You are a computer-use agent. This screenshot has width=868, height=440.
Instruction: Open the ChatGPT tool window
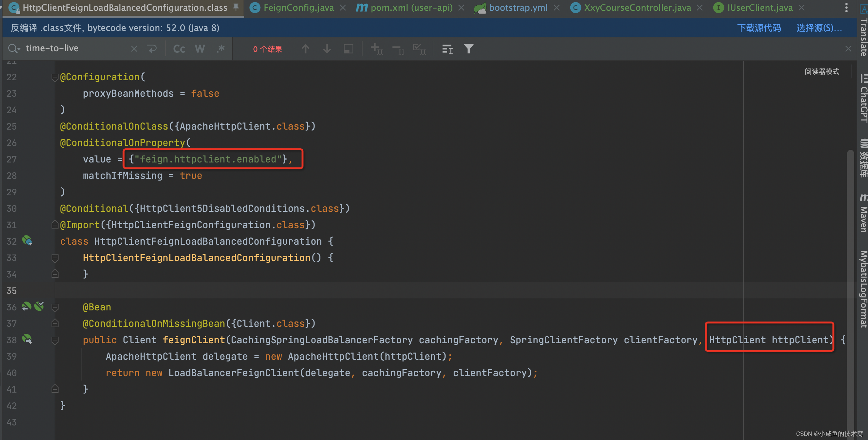tap(863, 98)
